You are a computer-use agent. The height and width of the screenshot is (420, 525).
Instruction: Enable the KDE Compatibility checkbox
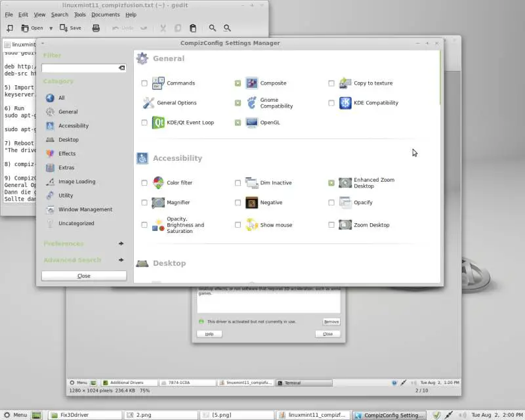tap(331, 103)
